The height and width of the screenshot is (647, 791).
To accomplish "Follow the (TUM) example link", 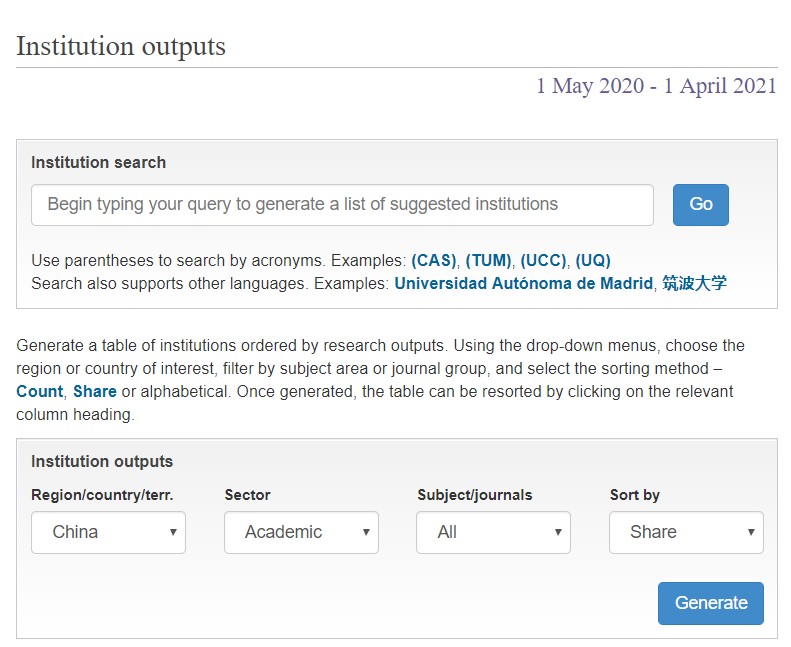I will click(489, 261).
